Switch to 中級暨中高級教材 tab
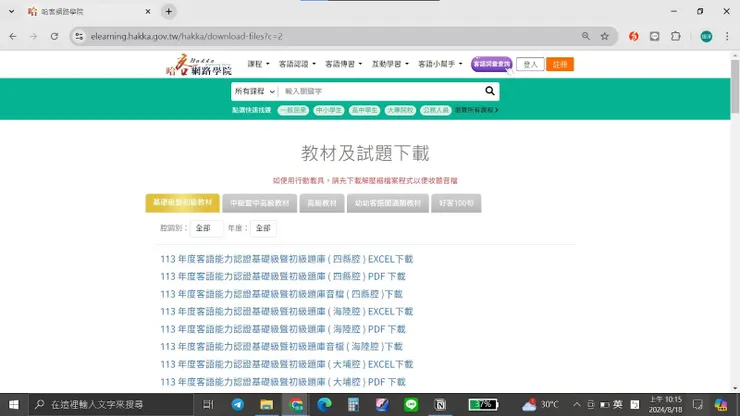Image resolution: width=740 pixels, height=416 pixels. coord(260,203)
